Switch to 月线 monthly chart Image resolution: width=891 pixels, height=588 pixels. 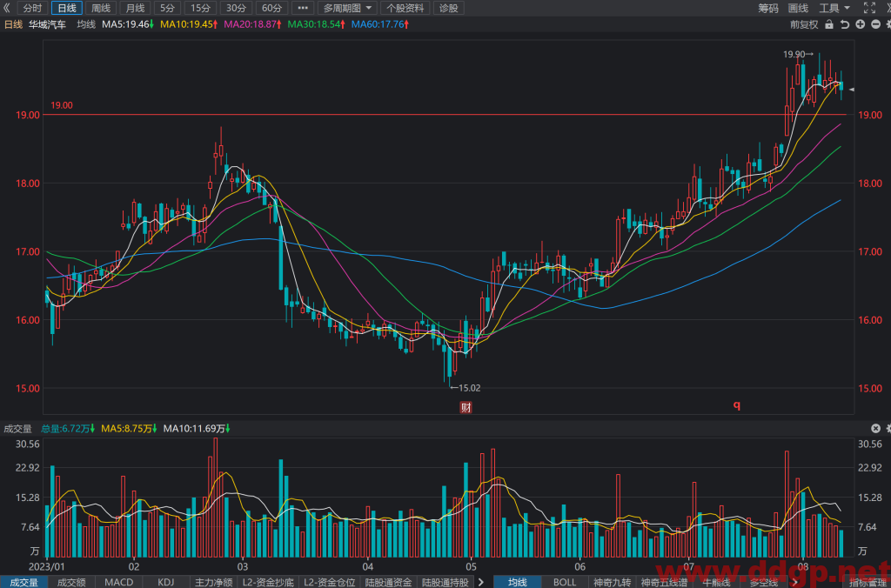coord(135,8)
